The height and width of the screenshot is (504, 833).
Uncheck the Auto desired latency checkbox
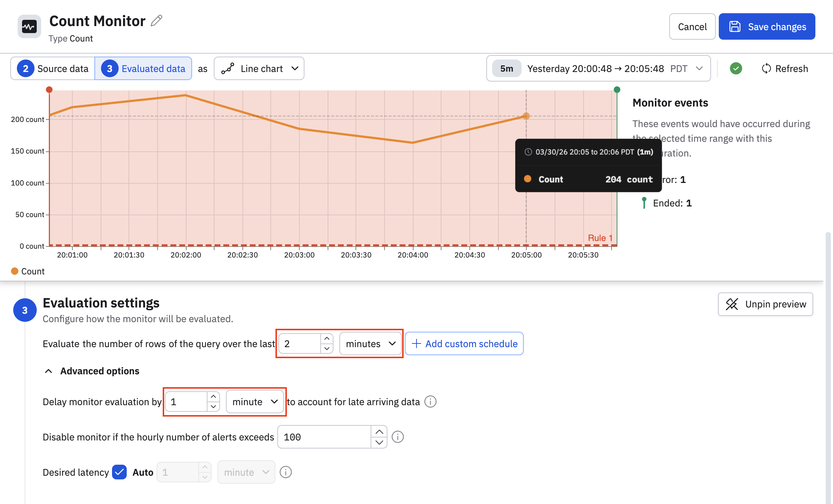(119, 472)
